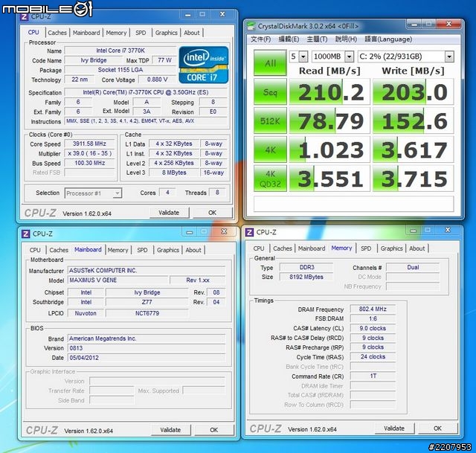Switch to Caches tab in top CPU-Z window
476x453 pixels.
click(x=57, y=33)
